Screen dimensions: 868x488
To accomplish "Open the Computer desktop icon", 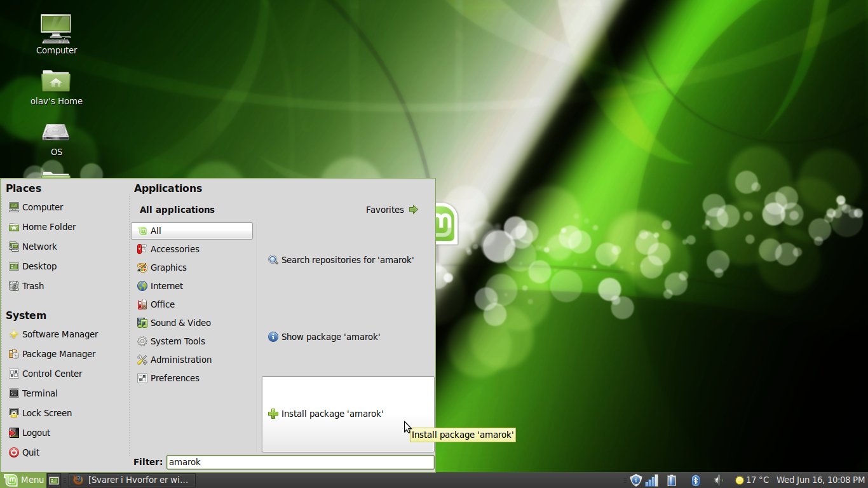I will tap(56, 34).
